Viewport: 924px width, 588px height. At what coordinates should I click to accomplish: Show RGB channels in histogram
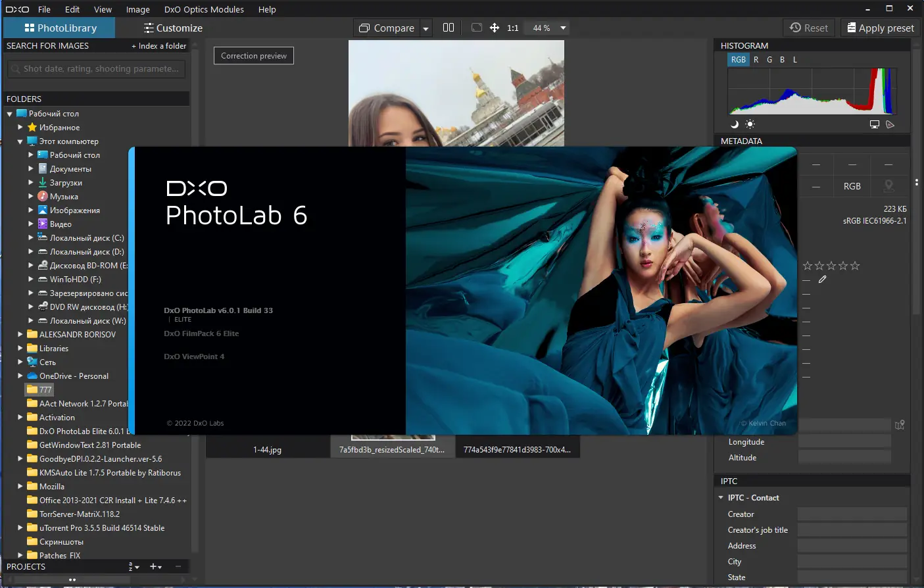point(739,60)
